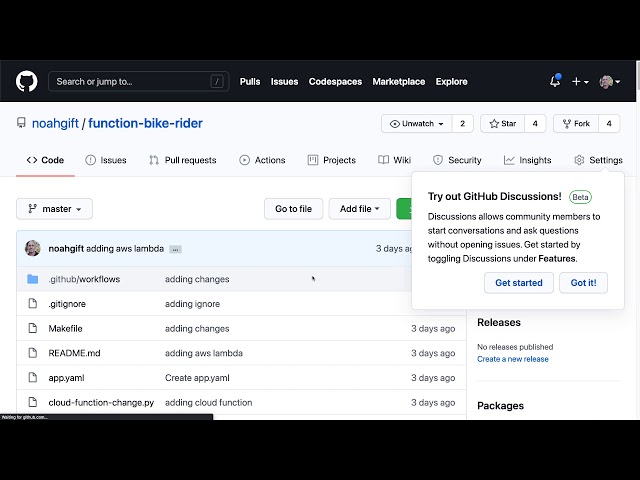Select the Code tab
Viewport: 640px width, 480px height.
45,160
